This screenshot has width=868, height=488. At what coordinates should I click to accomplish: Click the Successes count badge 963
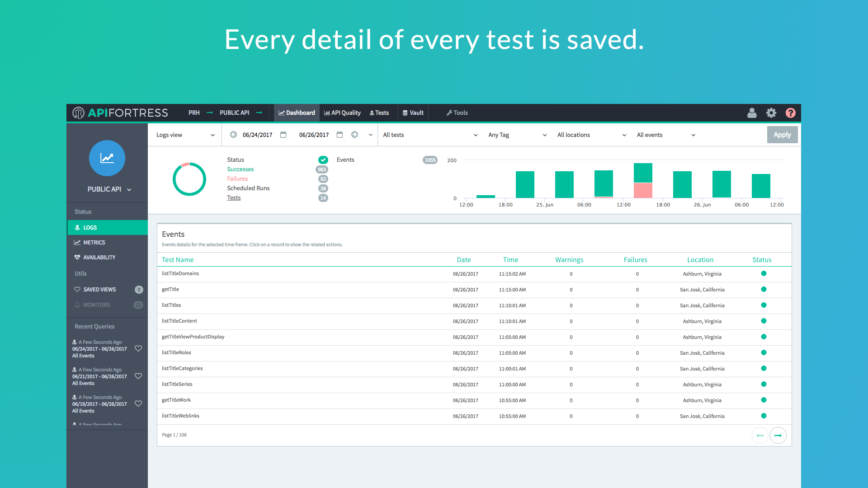point(322,169)
